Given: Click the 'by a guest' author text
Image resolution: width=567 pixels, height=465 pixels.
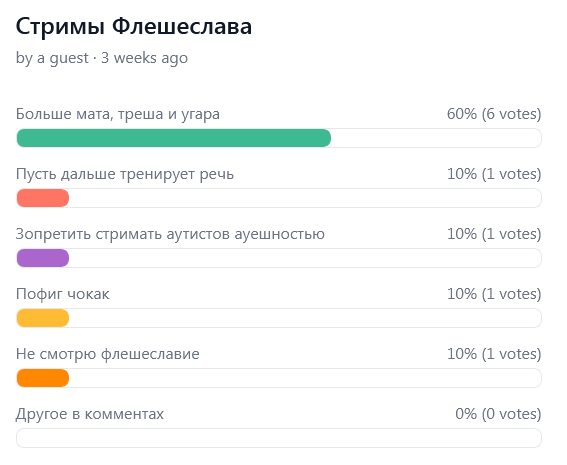Looking at the screenshot, I should pyautogui.click(x=52, y=58).
